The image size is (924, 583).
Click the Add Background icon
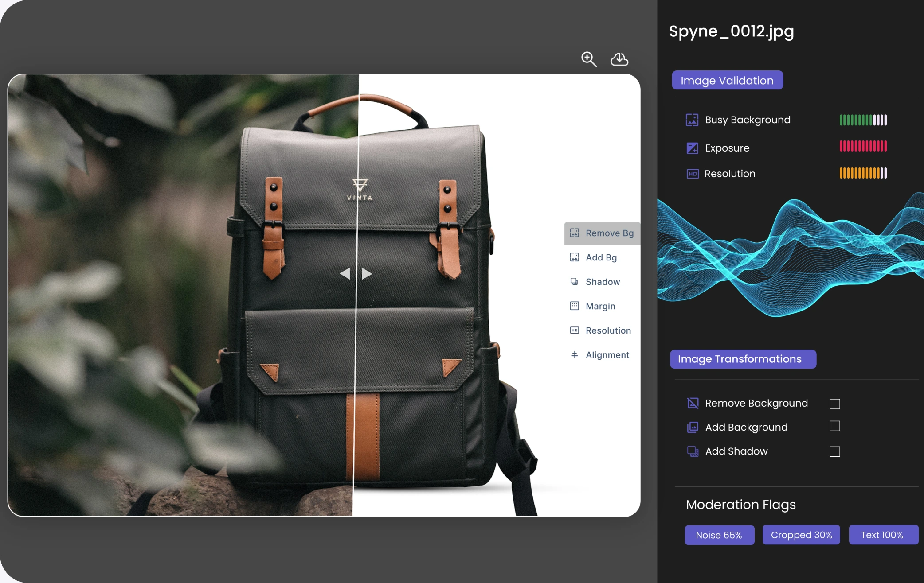coord(693,427)
